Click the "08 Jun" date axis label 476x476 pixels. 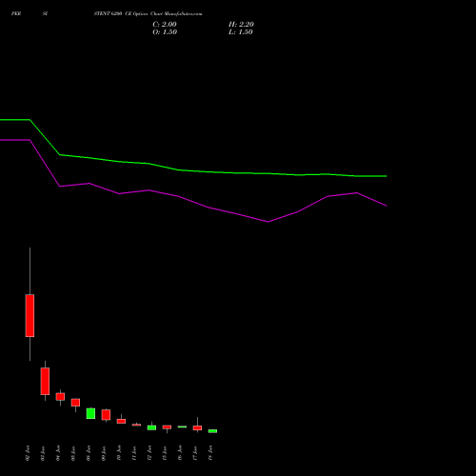pyautogui.click(x=89, y=453)
